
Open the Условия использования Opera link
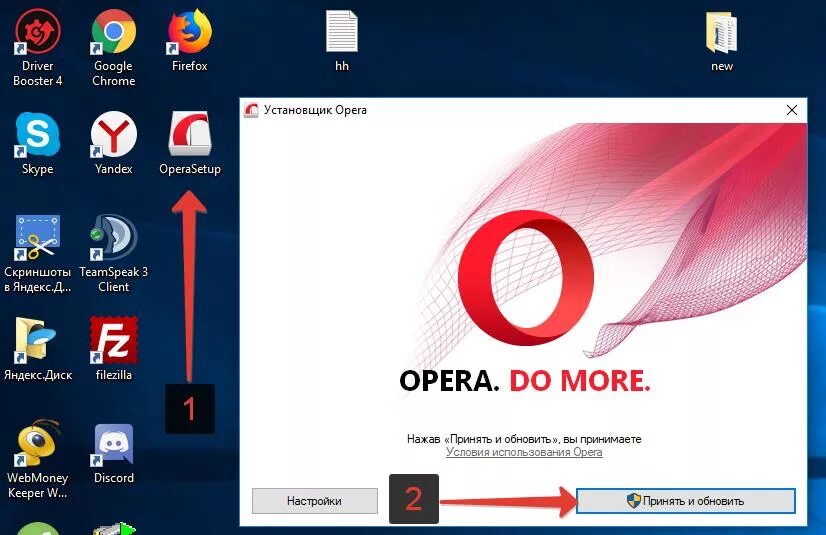(x=524, y=452)
